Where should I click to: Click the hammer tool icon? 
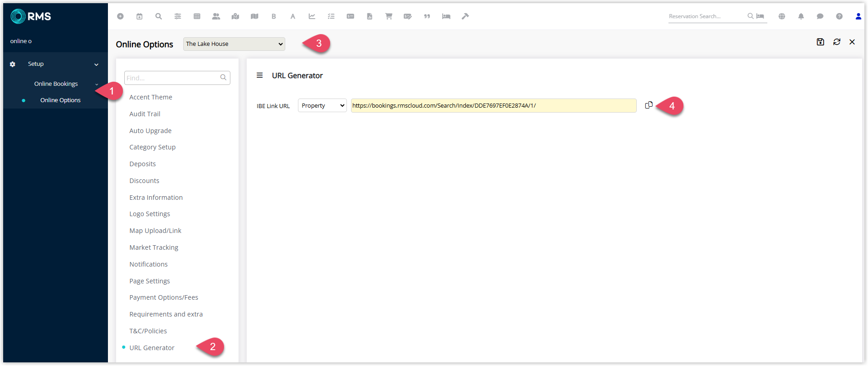[x=465, y=16]
